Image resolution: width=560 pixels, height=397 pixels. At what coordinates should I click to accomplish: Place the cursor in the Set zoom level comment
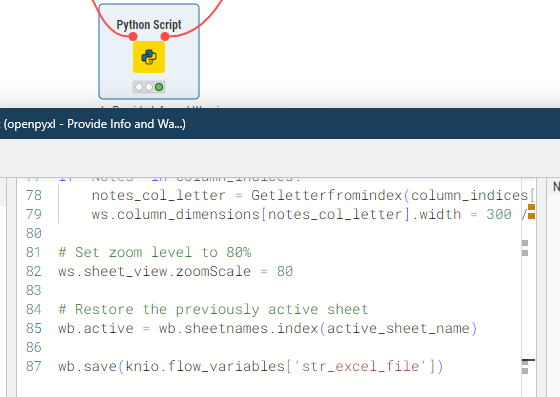155,252
